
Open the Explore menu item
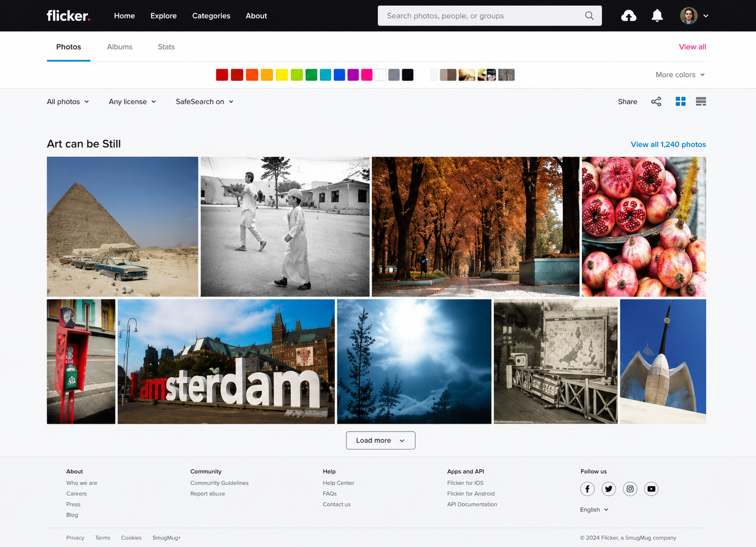(x=164, y=16)
